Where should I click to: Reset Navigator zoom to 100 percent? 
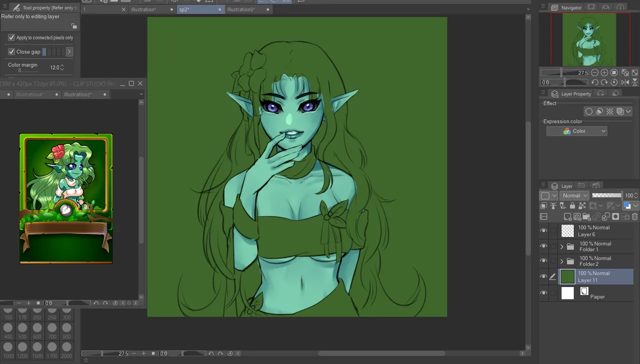(614, 73)
